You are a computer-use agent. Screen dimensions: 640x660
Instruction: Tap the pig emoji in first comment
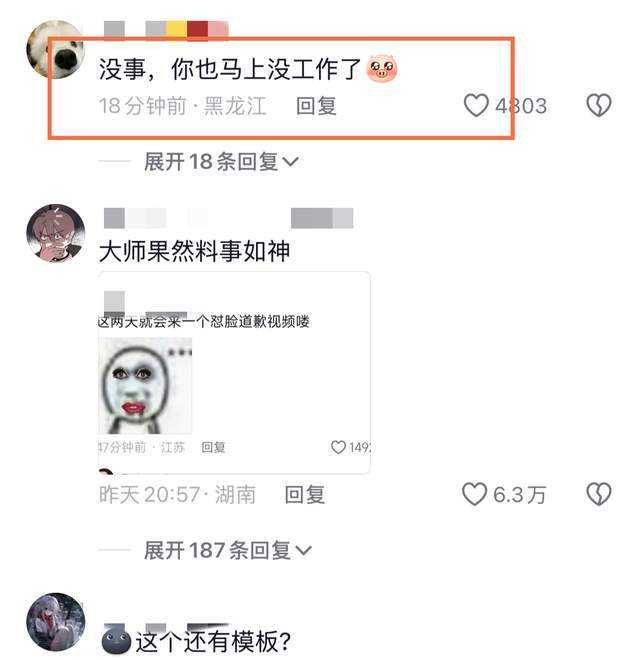click(x=382, y=69)
